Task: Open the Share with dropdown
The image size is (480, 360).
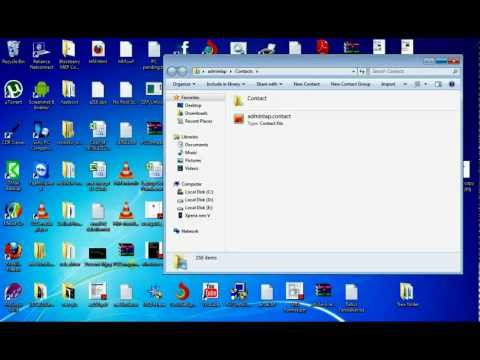Action: (x=269, y=84)
